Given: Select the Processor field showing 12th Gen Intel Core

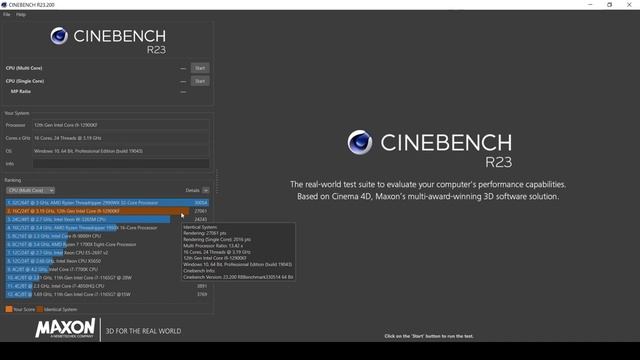Looking at the screenshot, I should [x=121, y=125].
